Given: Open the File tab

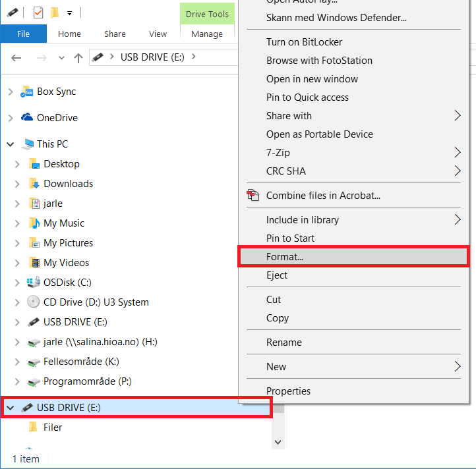Looking at the screenshot, I should point(23,34).
